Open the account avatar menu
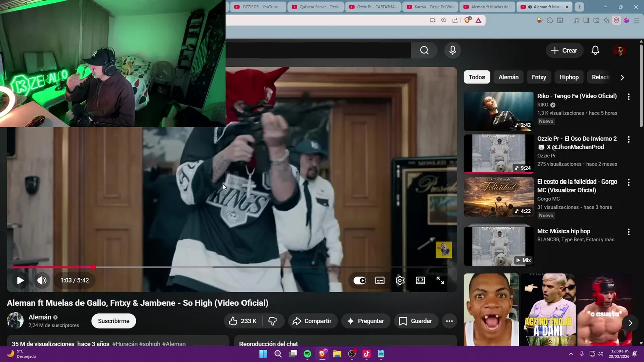 (619, 50)
